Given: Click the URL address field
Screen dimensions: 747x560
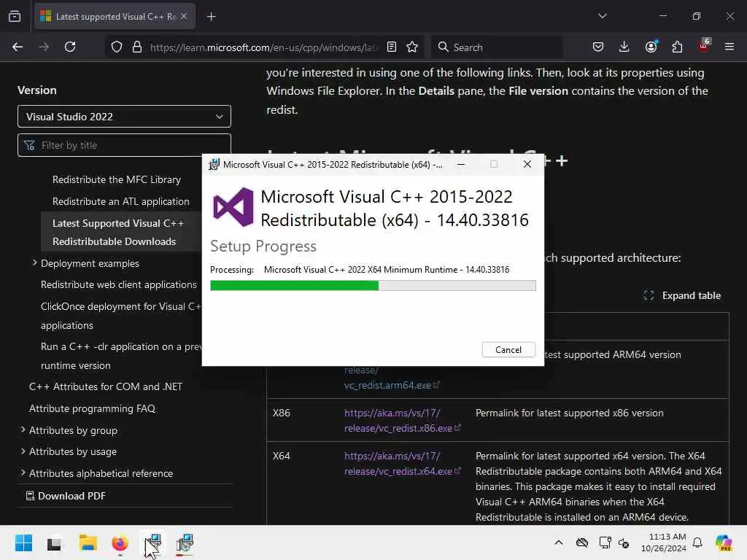Looking at the screenshot, I should (263, 47).
